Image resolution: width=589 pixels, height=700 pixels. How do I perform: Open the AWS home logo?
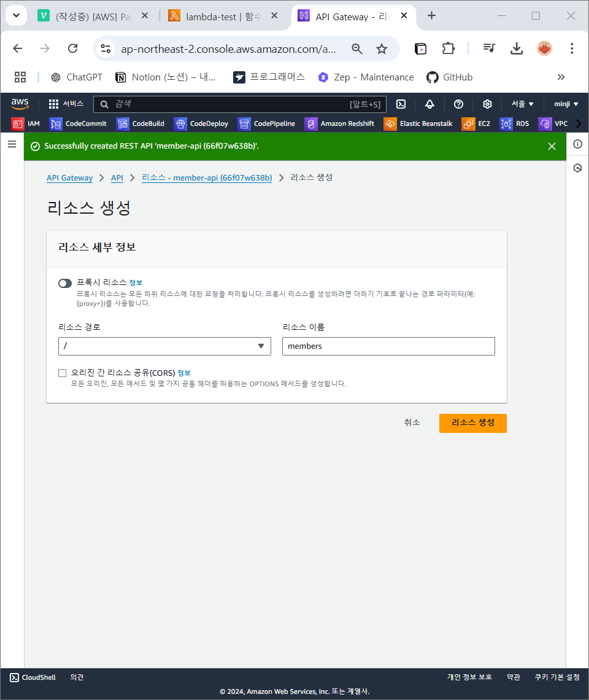coord(20,104)
